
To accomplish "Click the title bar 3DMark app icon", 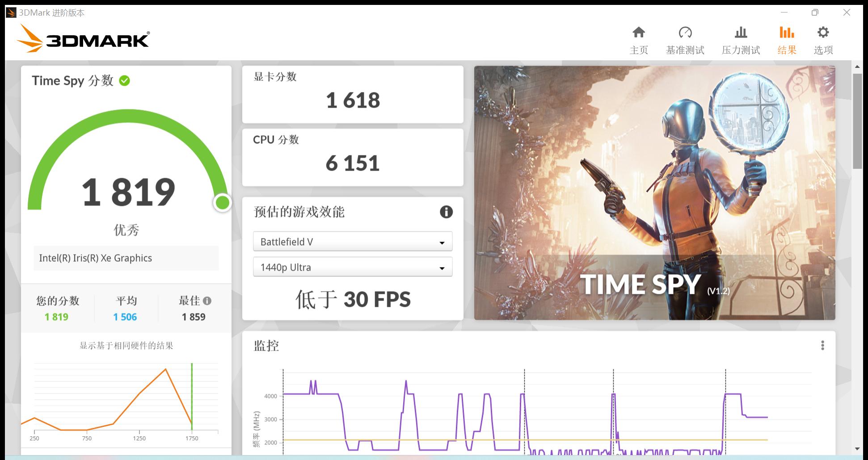I will (x=11, y=13).
